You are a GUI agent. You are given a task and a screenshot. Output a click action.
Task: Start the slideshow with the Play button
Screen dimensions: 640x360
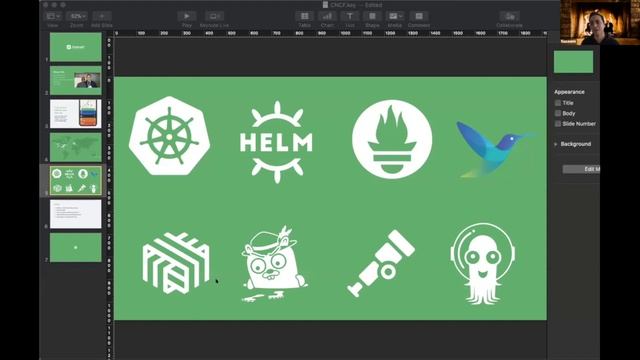point(187,16)
